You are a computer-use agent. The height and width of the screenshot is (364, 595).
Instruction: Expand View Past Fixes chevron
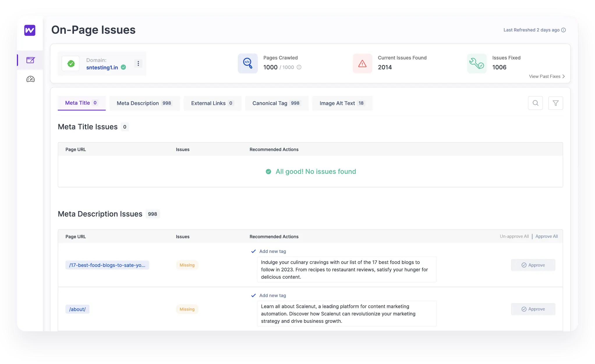click(564, 76)
